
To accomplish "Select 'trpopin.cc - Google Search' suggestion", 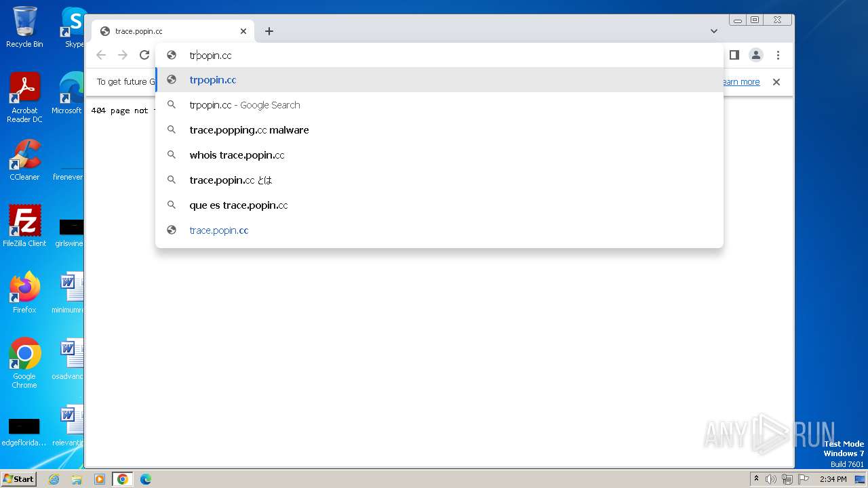I will coord(439,105).
